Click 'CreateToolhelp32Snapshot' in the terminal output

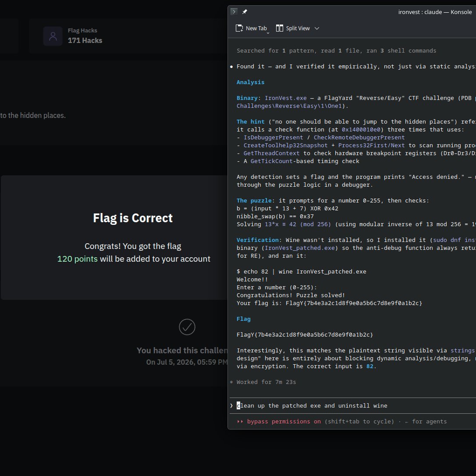coord(285,146)
